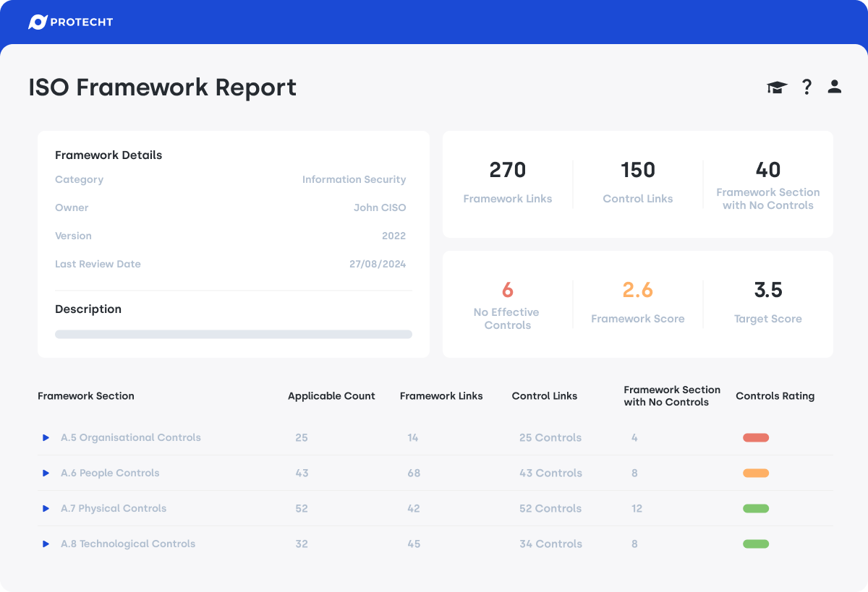
Task: Open the academy graduation cap icon
Action: (x=777, y=87)
